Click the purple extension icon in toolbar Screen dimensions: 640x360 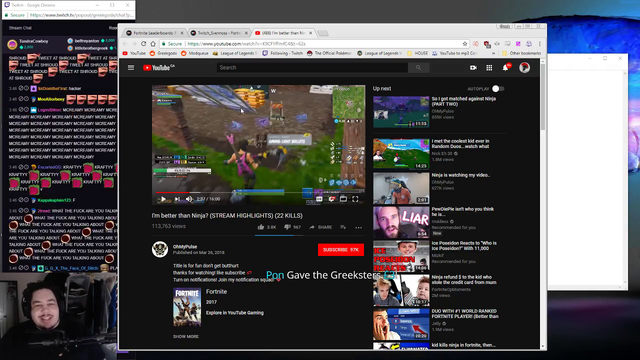518,44
